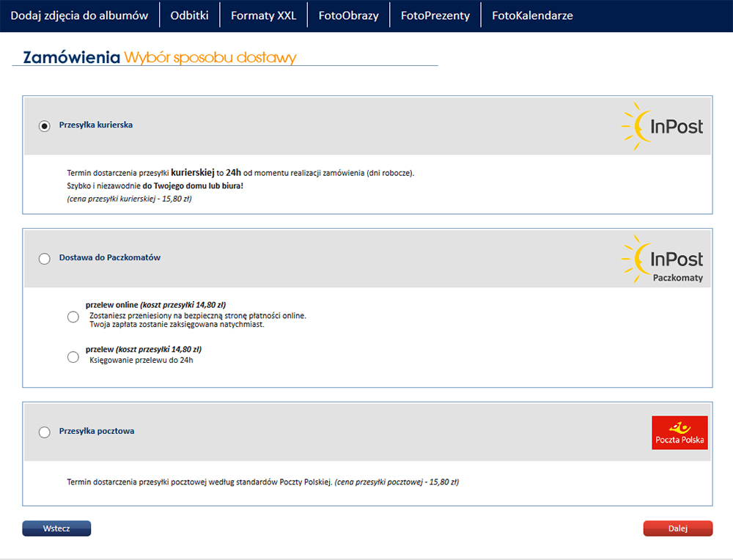The image size is (733, 560).
Task: Open FotoKalendarze menu item
Action: point(532,15)
